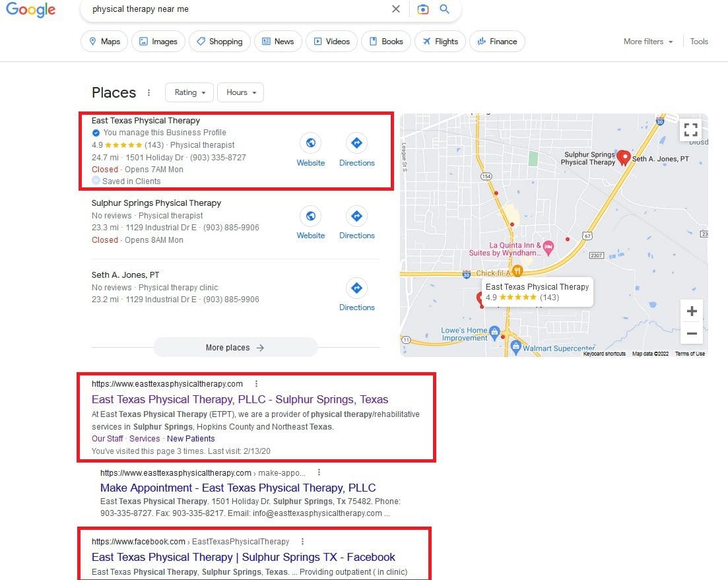The image size is (728, 580).
Task: Click Directions icon for Seth A. Jones, PT
Action: click(x=356, y=288)
